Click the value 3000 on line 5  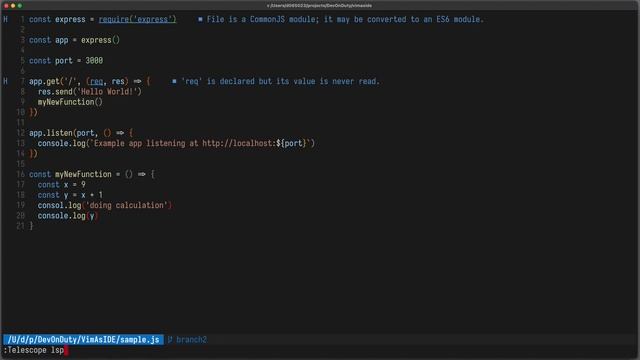click(94, 60)
